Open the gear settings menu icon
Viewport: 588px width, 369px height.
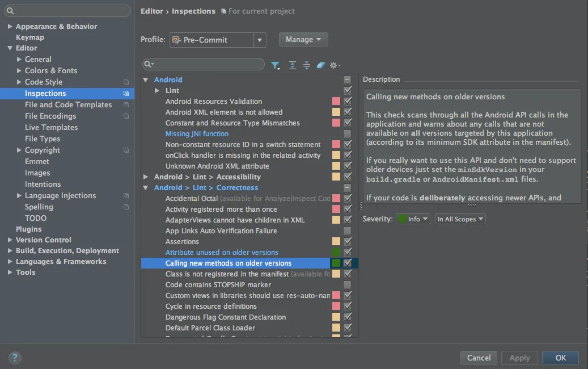click(335, 65)
